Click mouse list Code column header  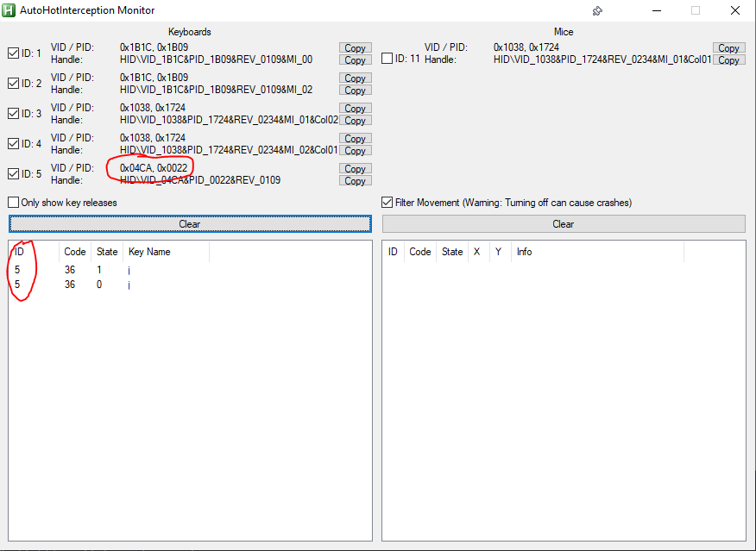click(x=420, y=252)
